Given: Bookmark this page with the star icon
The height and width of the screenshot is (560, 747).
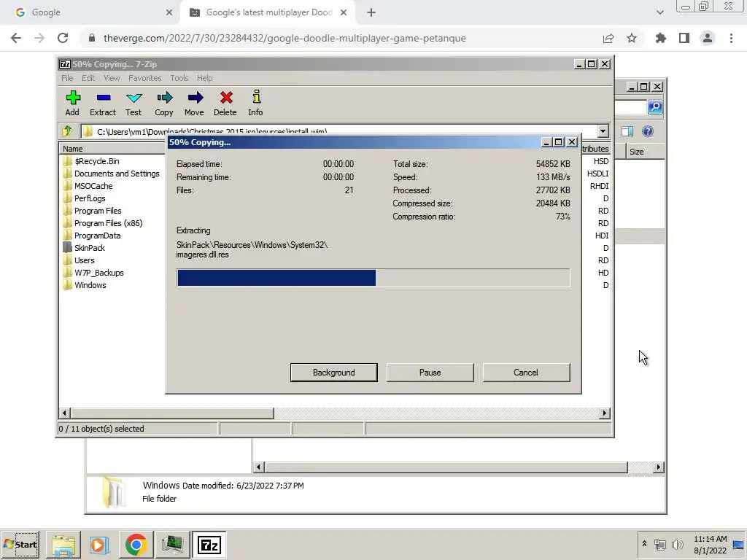Looking at the screenshot, I should pos(632,38).
